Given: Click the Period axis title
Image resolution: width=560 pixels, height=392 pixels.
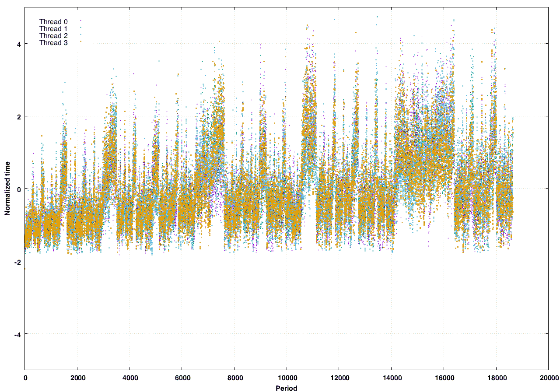Looking at the screenshot, I should [287, 388].
